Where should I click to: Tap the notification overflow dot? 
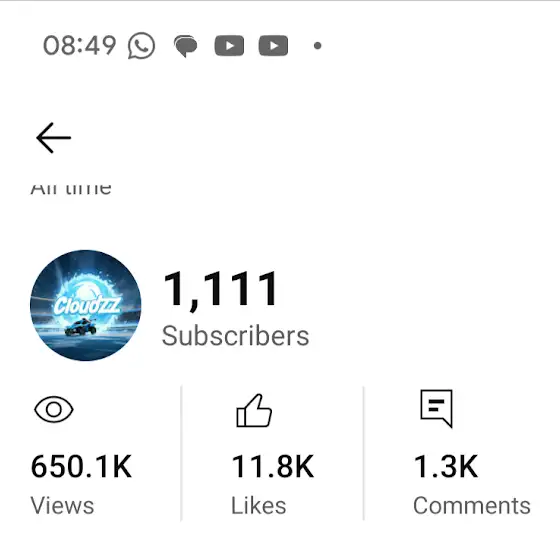tap(318, 46)
